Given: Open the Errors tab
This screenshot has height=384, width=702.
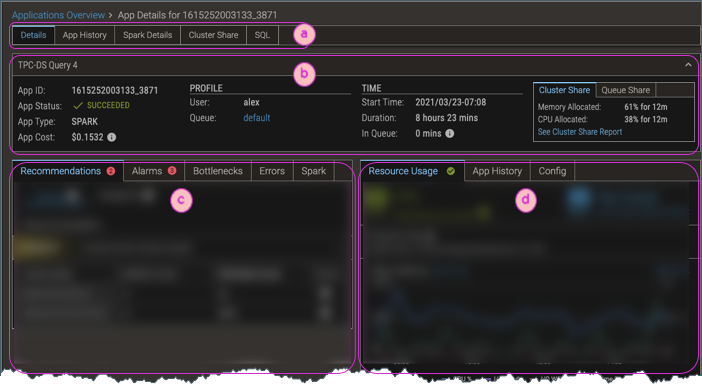Looking at the screenshot, I should tap(272, 171).
